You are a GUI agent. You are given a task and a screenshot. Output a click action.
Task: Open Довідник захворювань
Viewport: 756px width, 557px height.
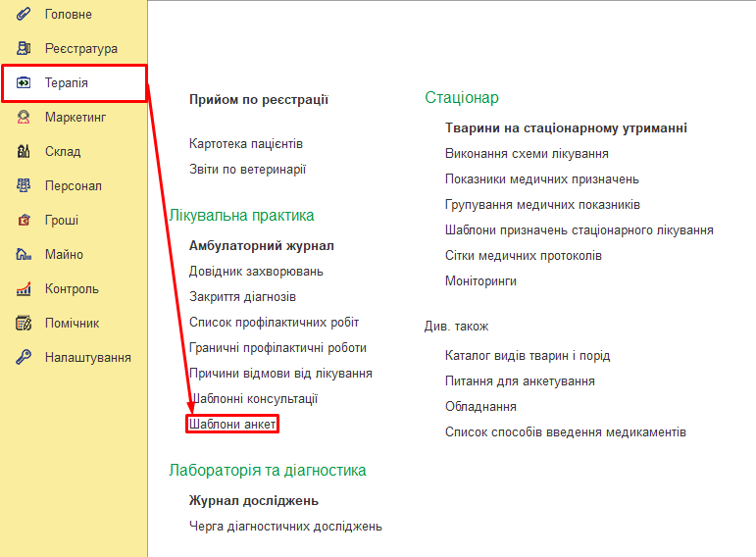[x=256, y=272]
